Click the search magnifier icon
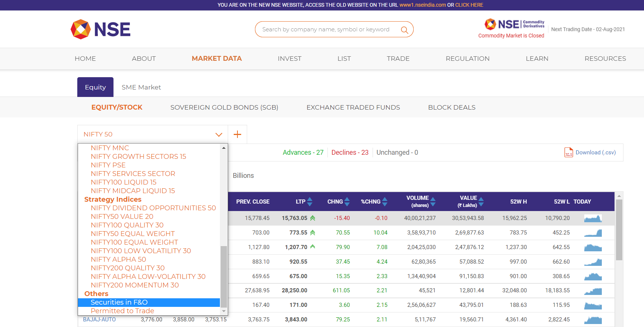The height and width of the screenshot is (327, 644). pyautogui.click(x=404, y=30)
